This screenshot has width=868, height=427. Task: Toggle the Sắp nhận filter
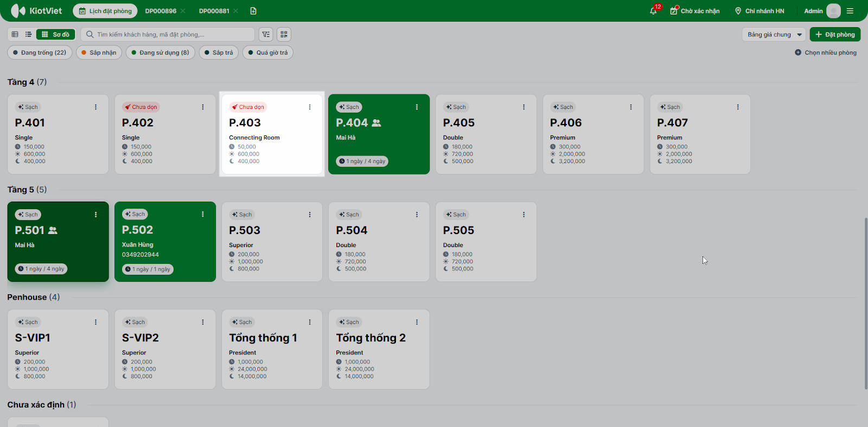[x=99, y=53]
